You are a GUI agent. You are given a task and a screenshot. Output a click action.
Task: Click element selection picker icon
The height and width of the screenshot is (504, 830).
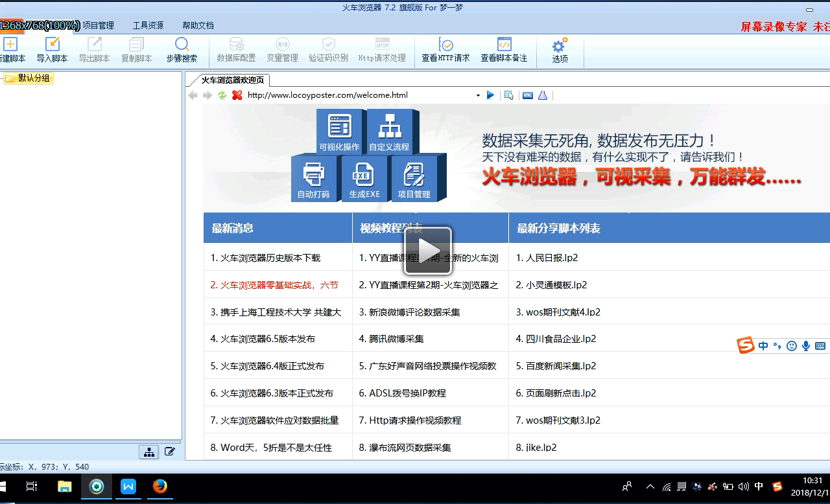pos(509,95)
